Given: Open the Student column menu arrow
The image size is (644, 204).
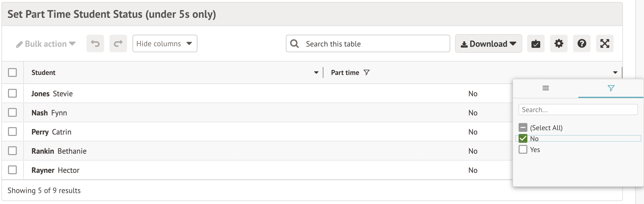Looking at the screenshot, I should 316,72.
